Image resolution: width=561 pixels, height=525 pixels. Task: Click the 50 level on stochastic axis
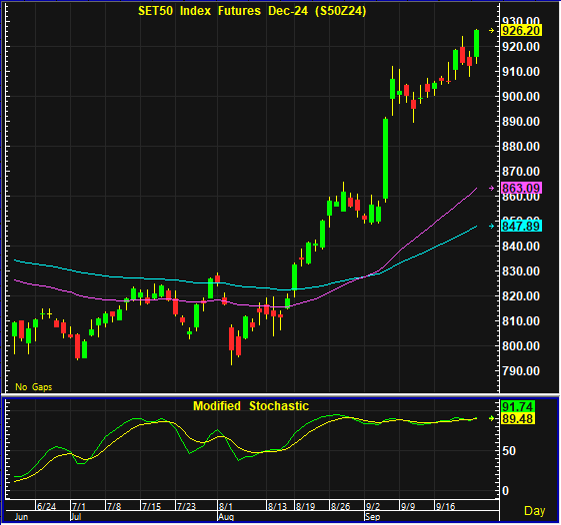[509, 451]
